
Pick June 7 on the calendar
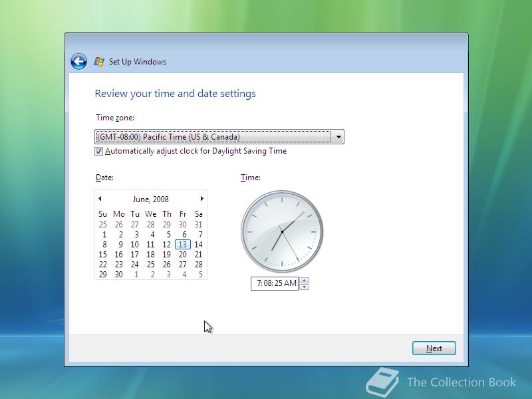(201, 235)
